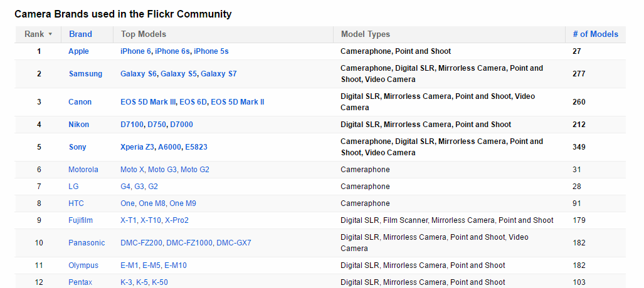Sort by Brand column header

pos(80,34)
